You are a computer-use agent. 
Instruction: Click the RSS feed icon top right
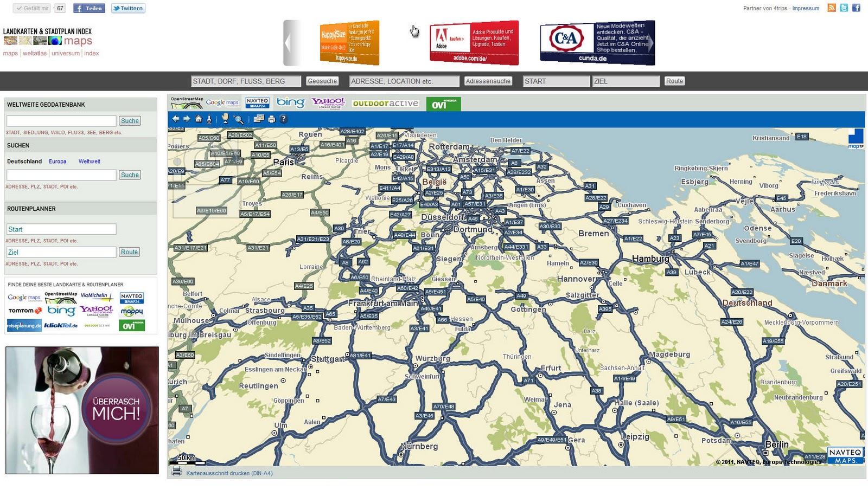[x=831, y=8]
